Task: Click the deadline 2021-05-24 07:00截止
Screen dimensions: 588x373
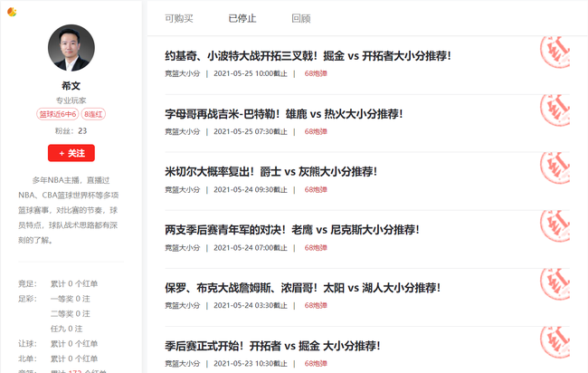Action: pos(251,248)
